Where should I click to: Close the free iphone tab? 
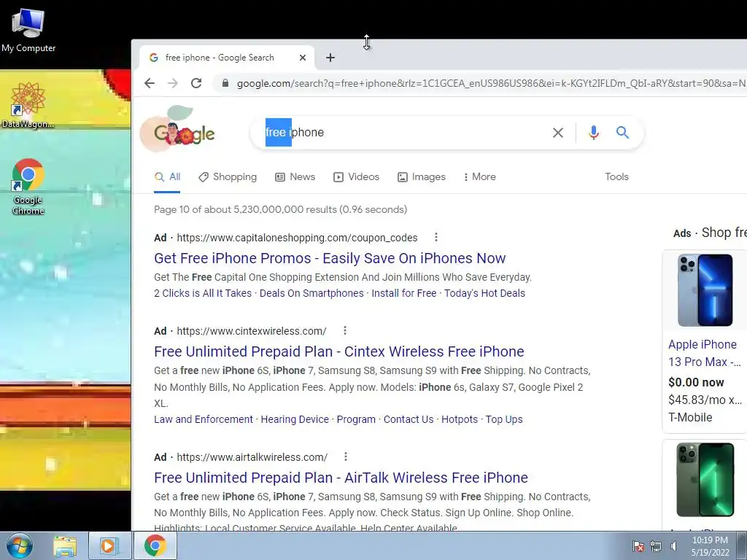coord(303,58)
